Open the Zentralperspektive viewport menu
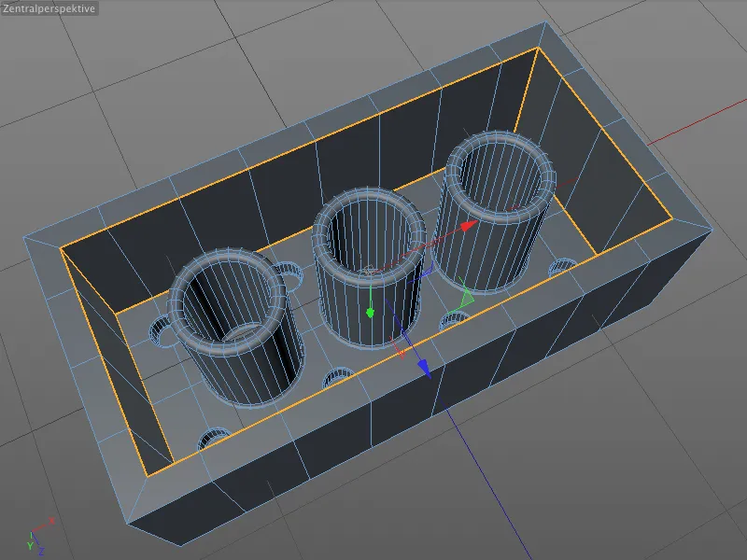747x560 pixels. (x=49, y=11)
